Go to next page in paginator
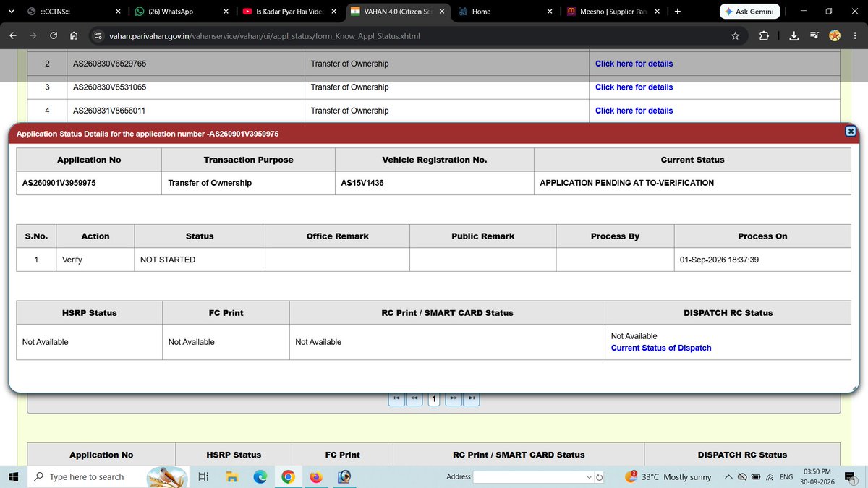The image size is (868, 488). (x=453, y=398)
